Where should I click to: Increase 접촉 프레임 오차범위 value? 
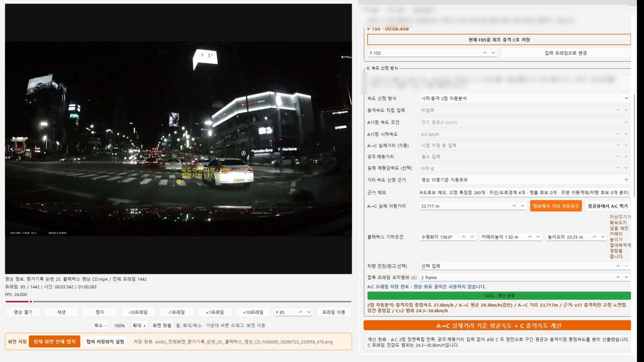click(x=618, y=277)
